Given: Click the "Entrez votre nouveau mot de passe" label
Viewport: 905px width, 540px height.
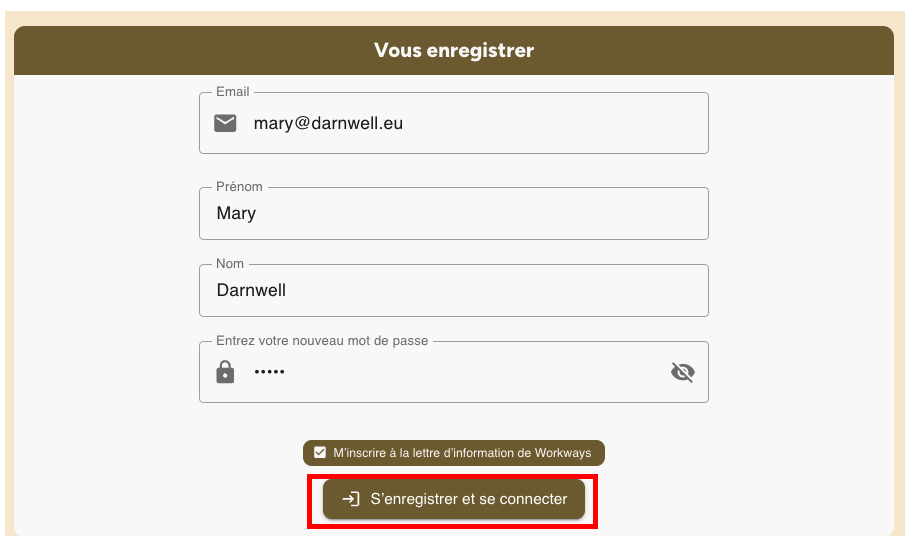Looking at the screenshot, I should point(322,341).
